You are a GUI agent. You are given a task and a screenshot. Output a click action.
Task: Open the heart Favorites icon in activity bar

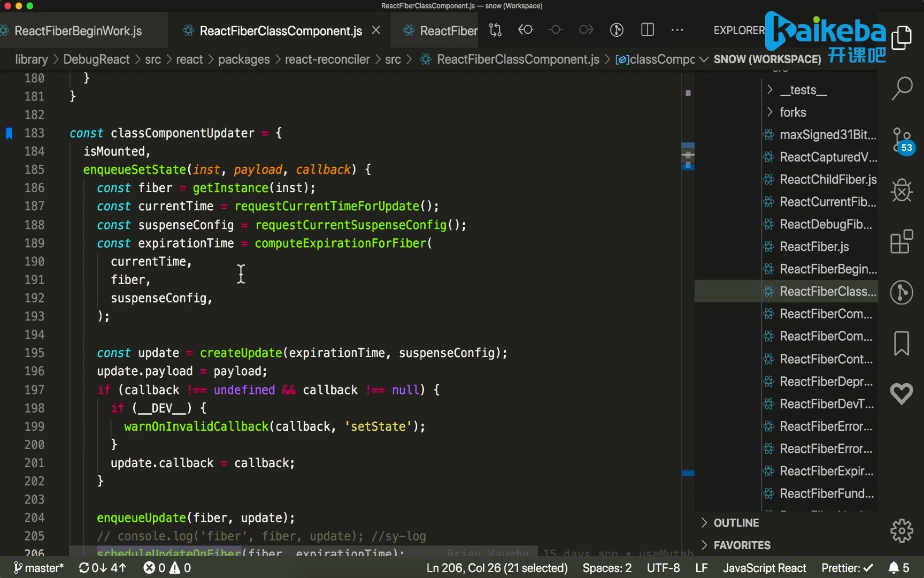902,394
